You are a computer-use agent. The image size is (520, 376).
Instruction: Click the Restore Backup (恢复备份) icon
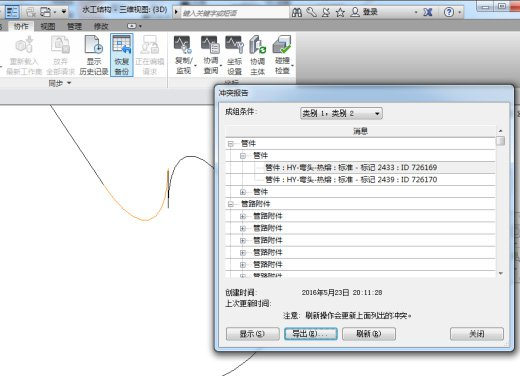[x=122, y=55]
